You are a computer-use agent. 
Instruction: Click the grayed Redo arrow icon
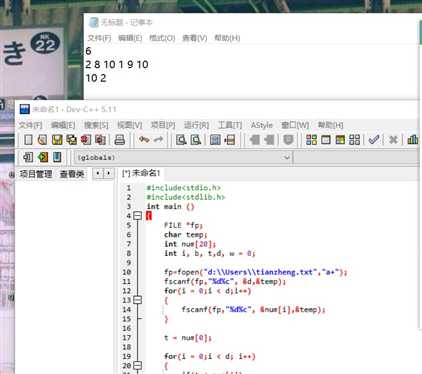coord(158,140)
